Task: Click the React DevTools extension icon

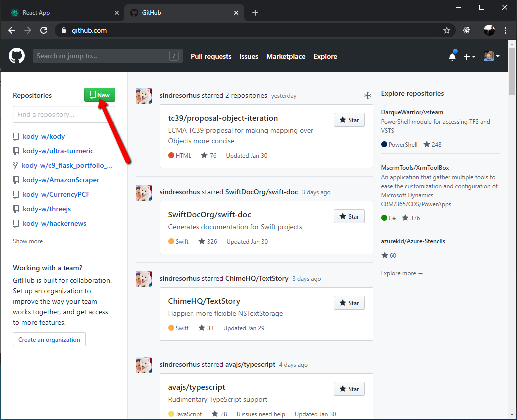Action: tap(467, 30)
